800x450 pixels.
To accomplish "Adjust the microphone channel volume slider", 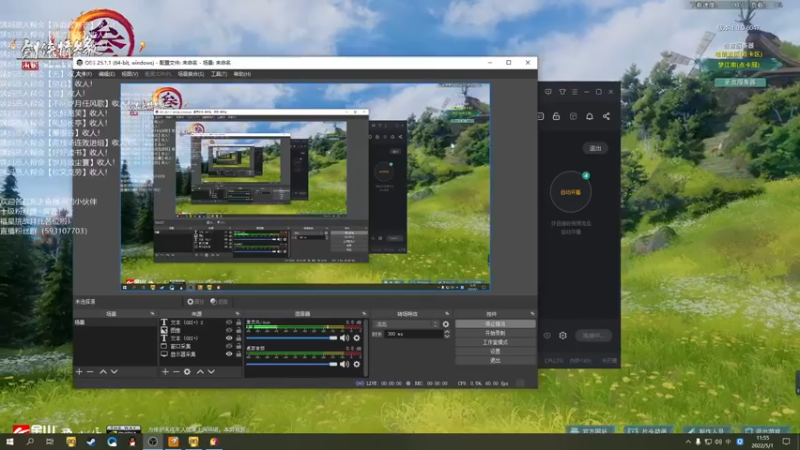I will [291, 338].
